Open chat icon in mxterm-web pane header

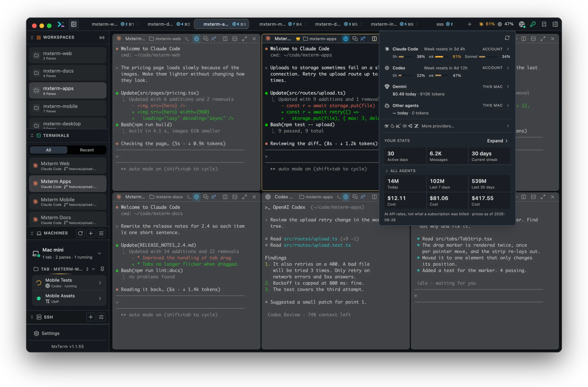(x=206, y=38)
